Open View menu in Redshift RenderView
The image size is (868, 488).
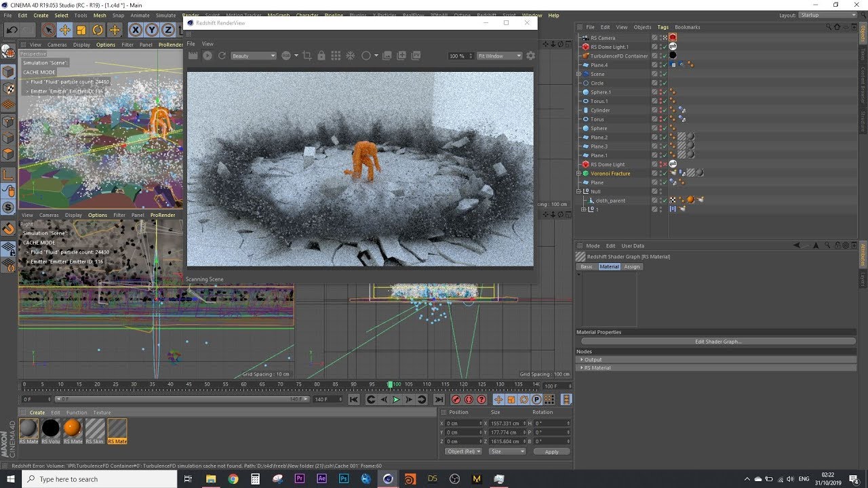click(x=208, y=43)
